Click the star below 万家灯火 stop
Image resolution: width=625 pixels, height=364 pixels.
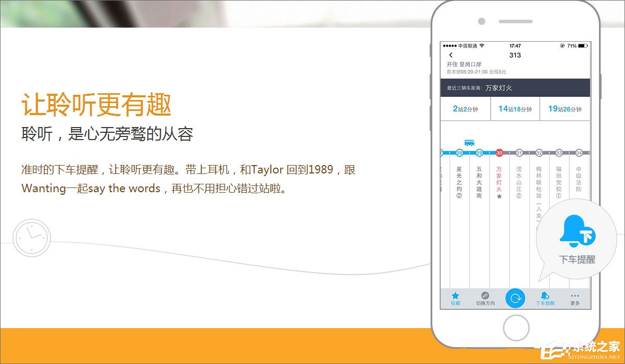pyautogui.click(x=499, y=197)
